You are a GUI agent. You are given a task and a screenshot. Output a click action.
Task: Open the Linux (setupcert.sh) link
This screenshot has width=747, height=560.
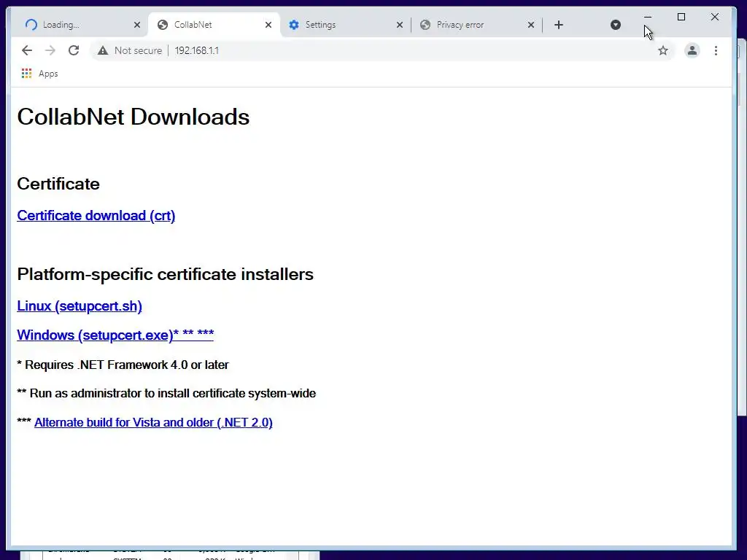pyautogui.click(x=80, y=306)
